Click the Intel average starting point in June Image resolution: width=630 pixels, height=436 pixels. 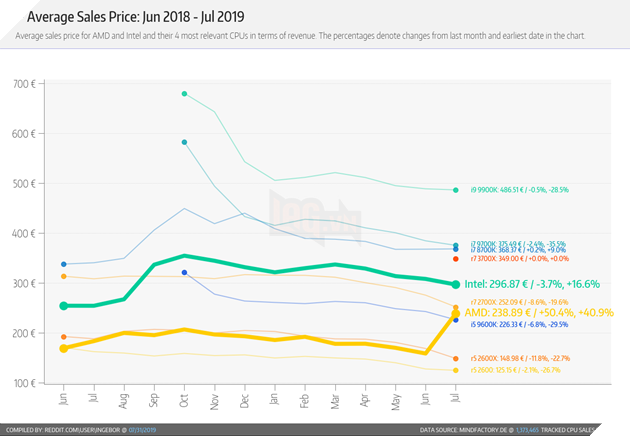pos(64,305)
